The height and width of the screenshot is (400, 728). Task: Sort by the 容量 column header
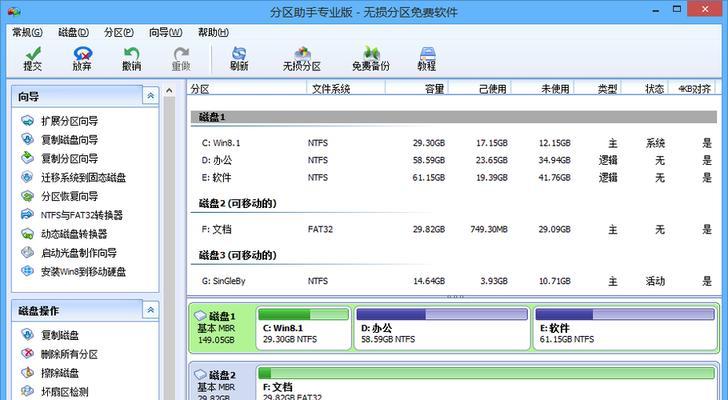click(416, 88)
